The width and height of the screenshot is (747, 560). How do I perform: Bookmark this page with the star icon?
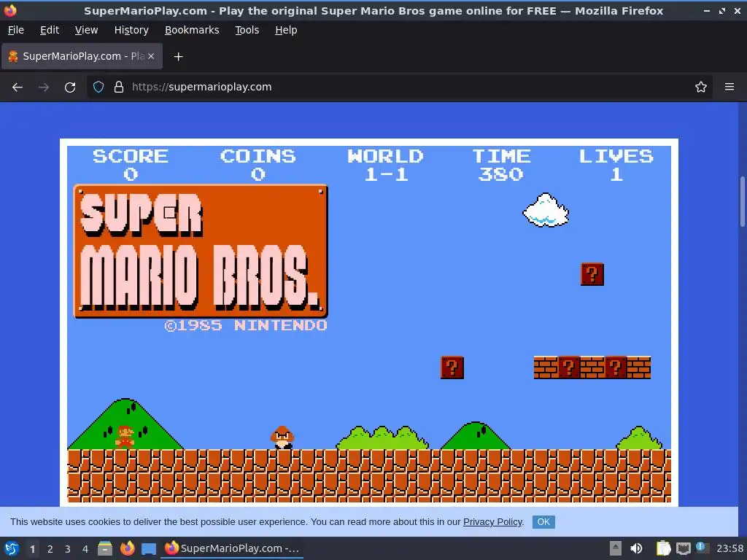701,87
